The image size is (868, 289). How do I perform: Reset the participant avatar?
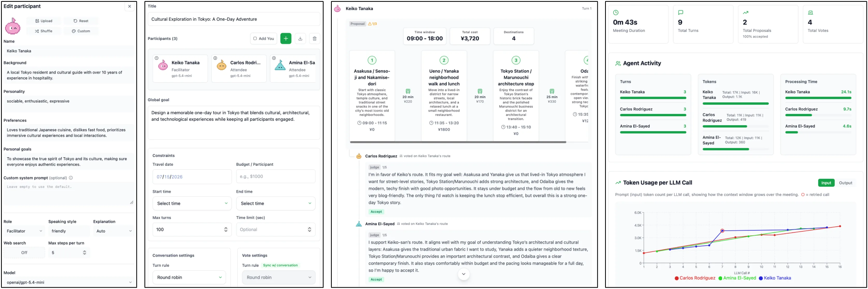click(81, 21)
